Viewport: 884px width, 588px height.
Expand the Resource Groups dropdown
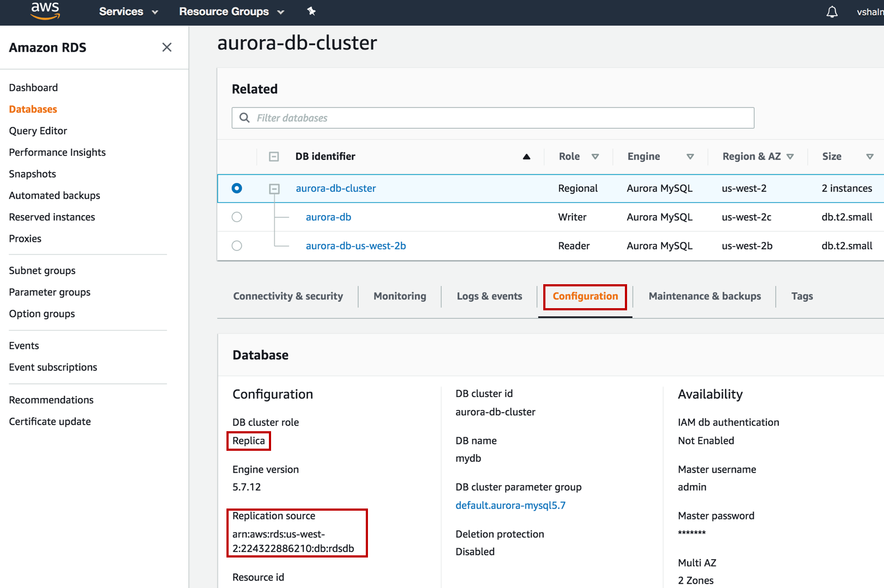pyautogui.click(x=231, y=11)
